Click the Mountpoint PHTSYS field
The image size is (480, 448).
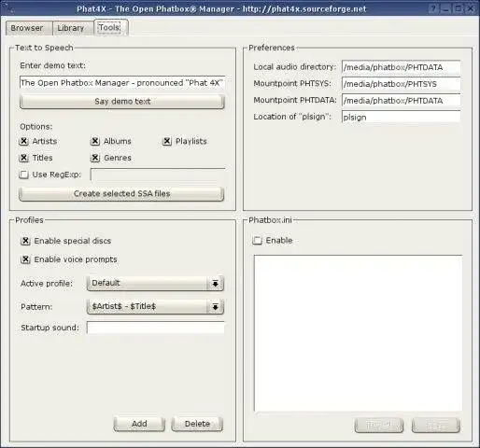(401, 84)
